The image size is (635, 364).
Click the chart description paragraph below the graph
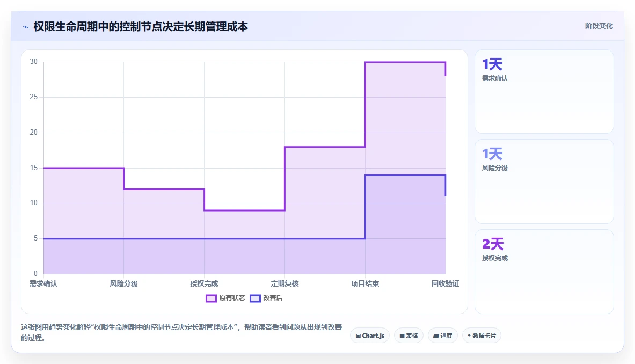pos(181,332)
